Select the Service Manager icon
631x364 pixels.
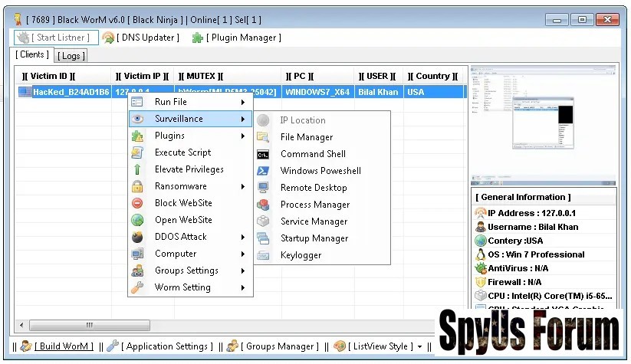point(263,221)
